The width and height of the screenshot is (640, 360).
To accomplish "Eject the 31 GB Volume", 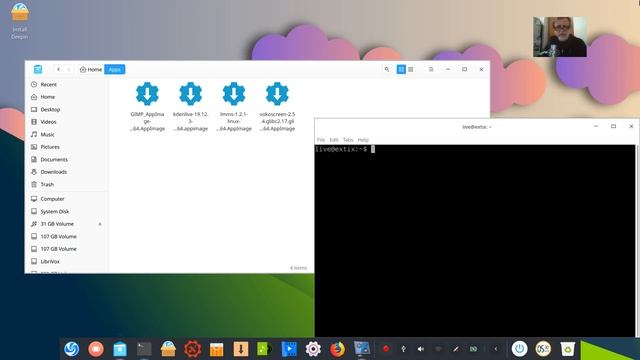I will (x=100, y=224).
